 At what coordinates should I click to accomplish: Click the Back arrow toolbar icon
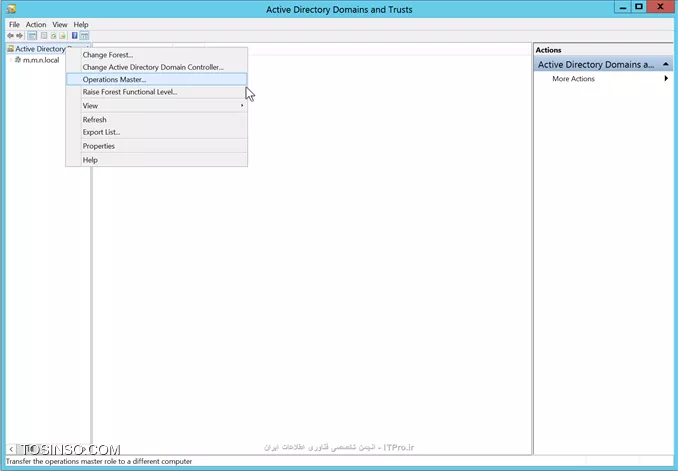10,35
